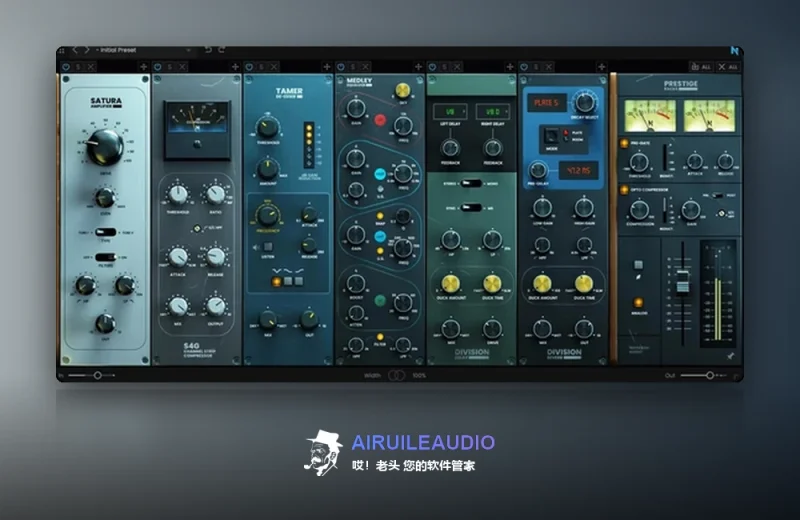This screenshot has width=800, height=520.
Task: Click the 100% width value
Action: point(419,376)
